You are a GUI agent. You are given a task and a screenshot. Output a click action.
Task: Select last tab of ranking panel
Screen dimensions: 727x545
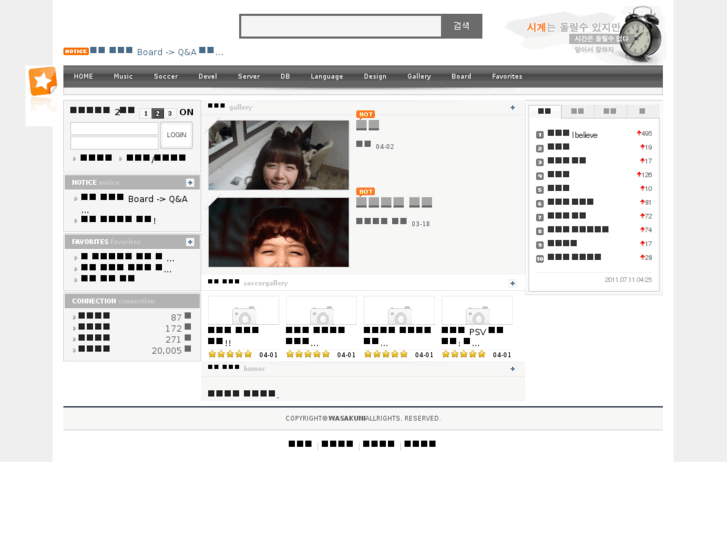pos(642,111)
